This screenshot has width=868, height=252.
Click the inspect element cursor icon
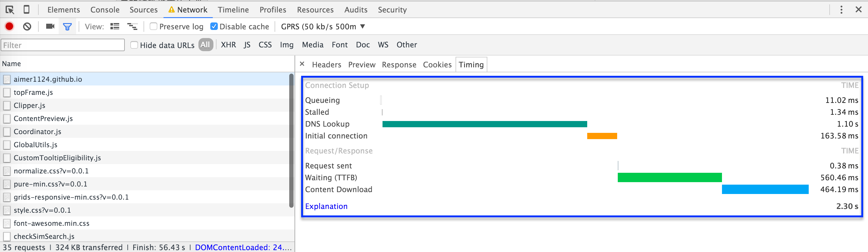(10, 10)
